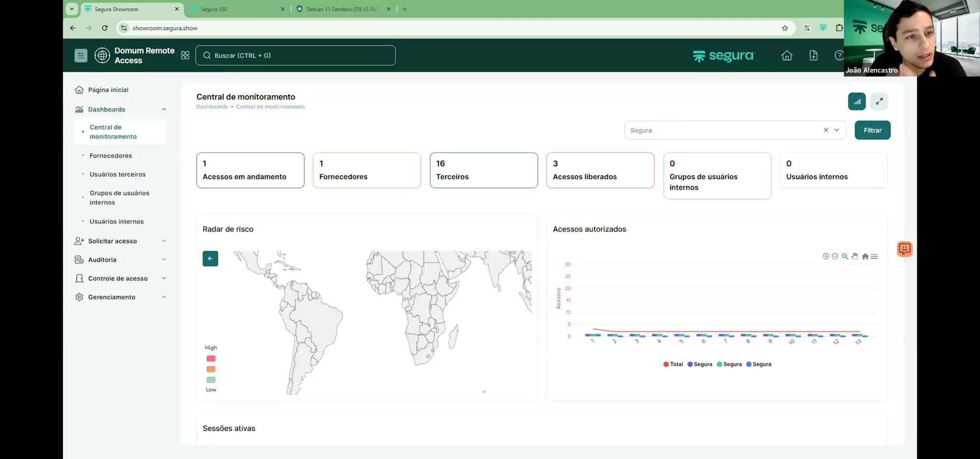Screen dimensions: 980x459
Task: Open Grupos de usuários internos sidebar item
Action: pyautogui.click(x=119, y=198)
